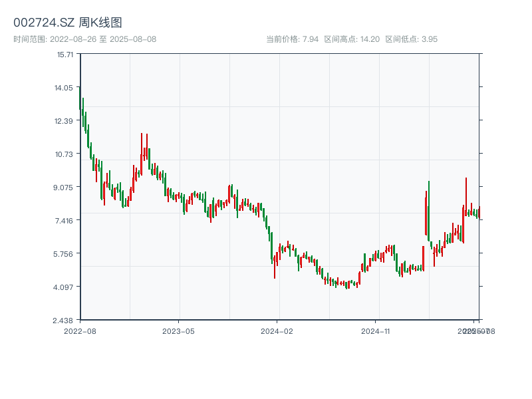
Task: Click the 002724.SZ 周K线图 chart title
Action: click(68, 23)
